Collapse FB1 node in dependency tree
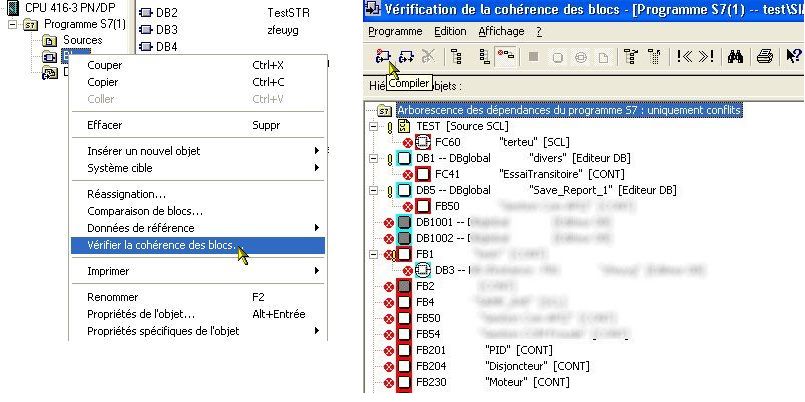This screenshot has height=402, width=805. [374, 254]
